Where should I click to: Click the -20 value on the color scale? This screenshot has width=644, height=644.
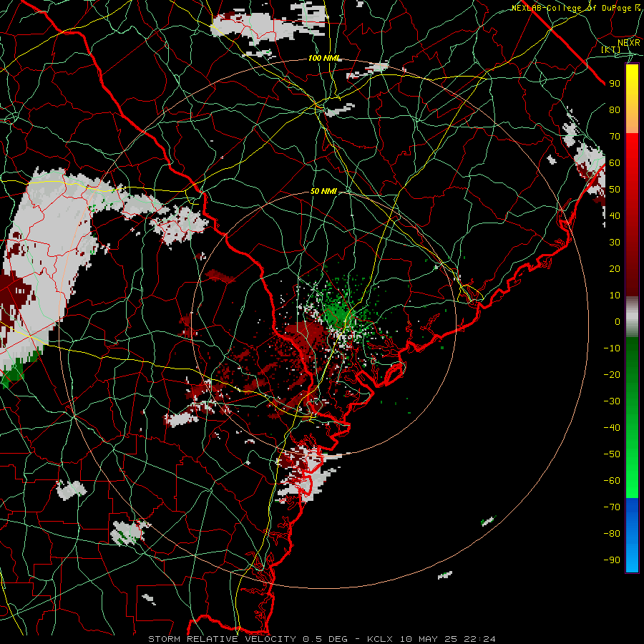(x=612, y=374)
